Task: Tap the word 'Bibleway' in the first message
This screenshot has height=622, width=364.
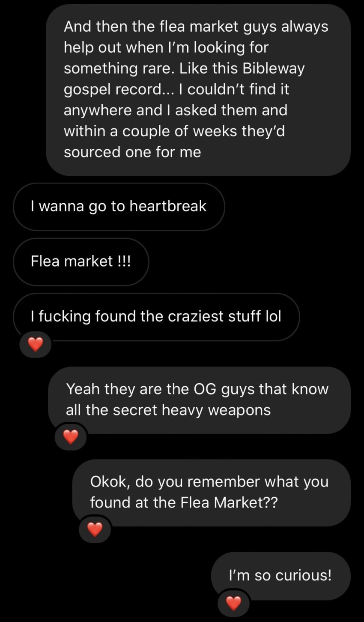Action: 273,69
